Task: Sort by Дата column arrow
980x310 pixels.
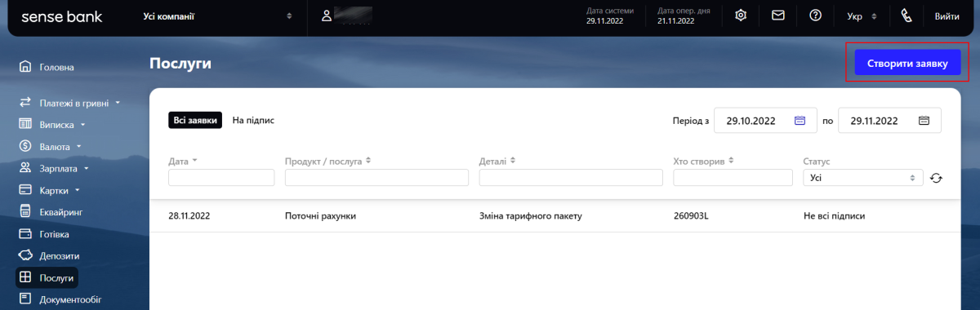Action: tap(195, 162)
